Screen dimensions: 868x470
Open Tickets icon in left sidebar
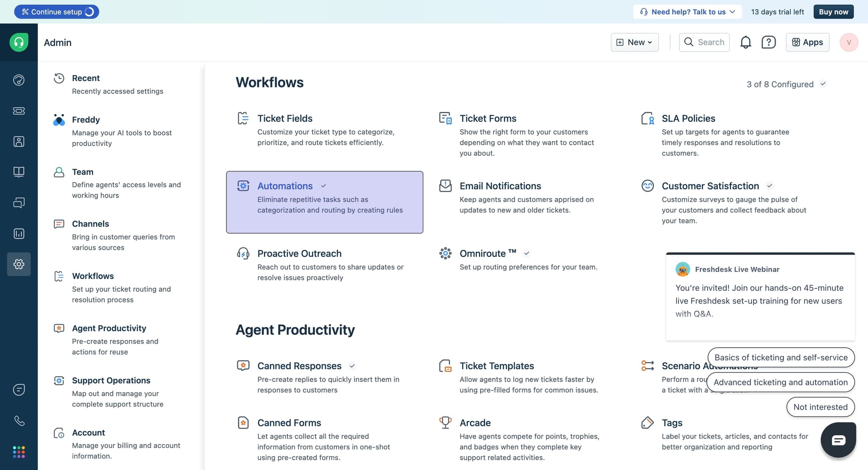tap(19, 111)
